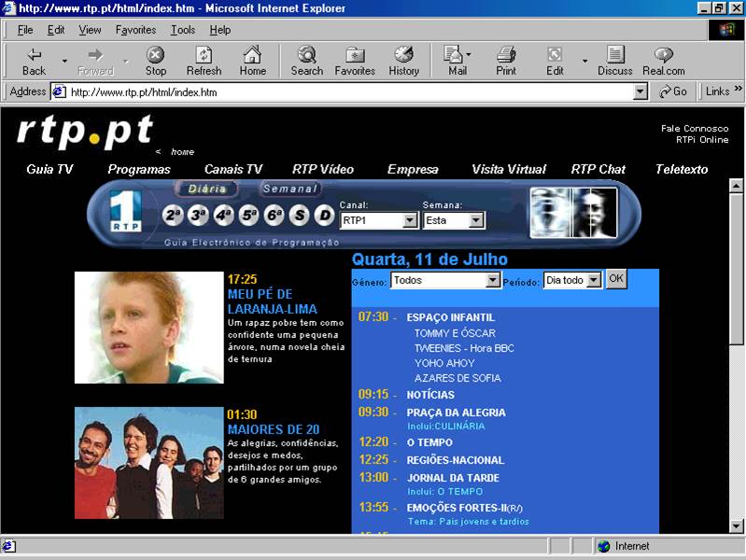Select the D (Sunday) day button
Viewport: 746px width, 560px height.
[x=325, y=216]
